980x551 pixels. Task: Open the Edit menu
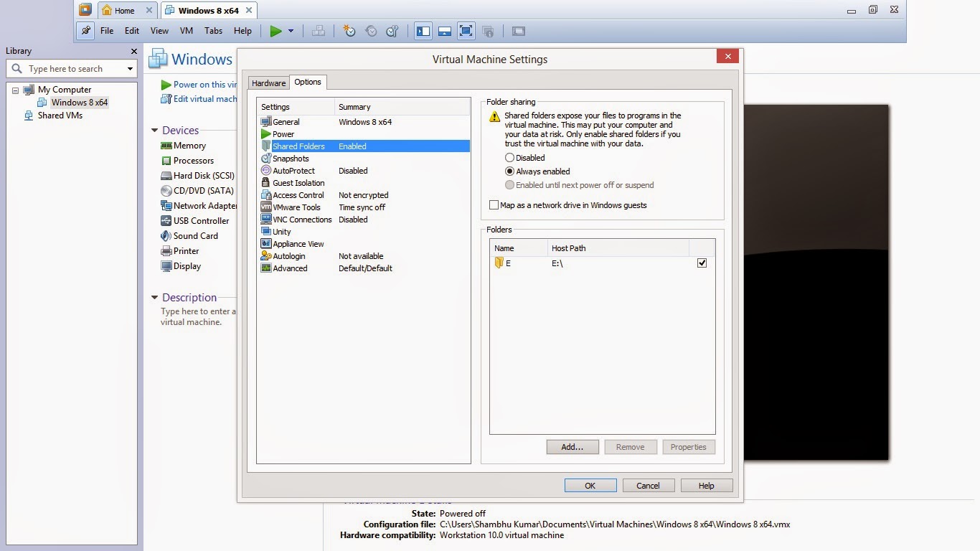click(x=132, y=31)
